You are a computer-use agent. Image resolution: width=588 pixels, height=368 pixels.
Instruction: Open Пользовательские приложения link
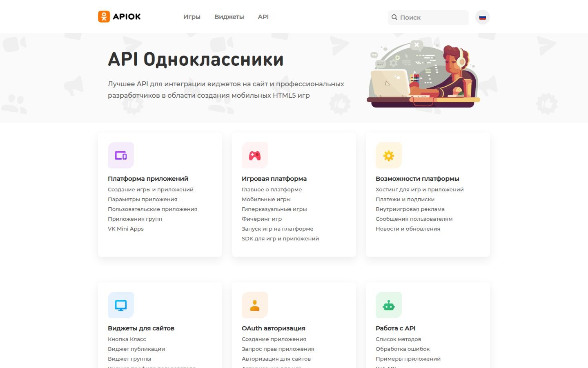click(152, 209)
